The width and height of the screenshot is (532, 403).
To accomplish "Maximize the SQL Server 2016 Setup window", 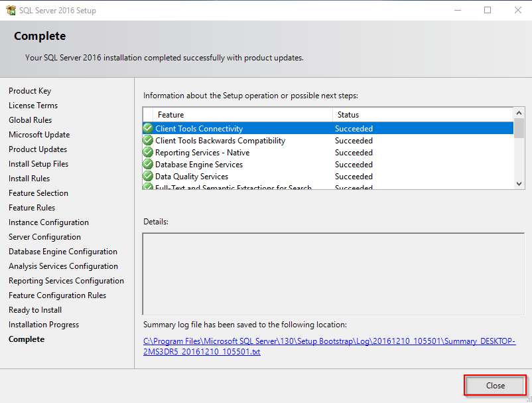I will coord(488,10).
